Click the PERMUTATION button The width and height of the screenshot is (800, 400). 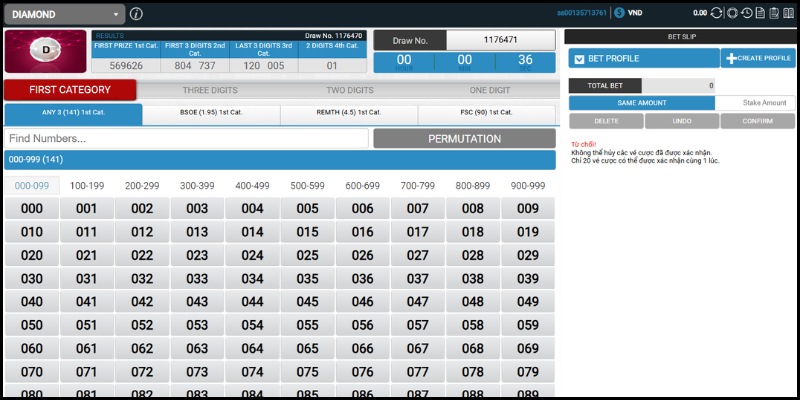coord(465,139)
